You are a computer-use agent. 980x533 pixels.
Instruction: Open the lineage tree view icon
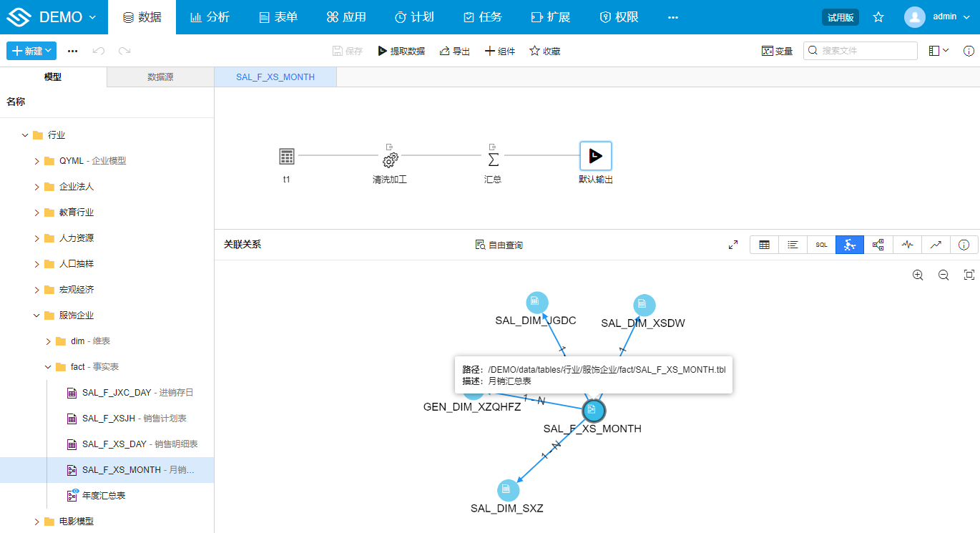[x=878, y=245]
